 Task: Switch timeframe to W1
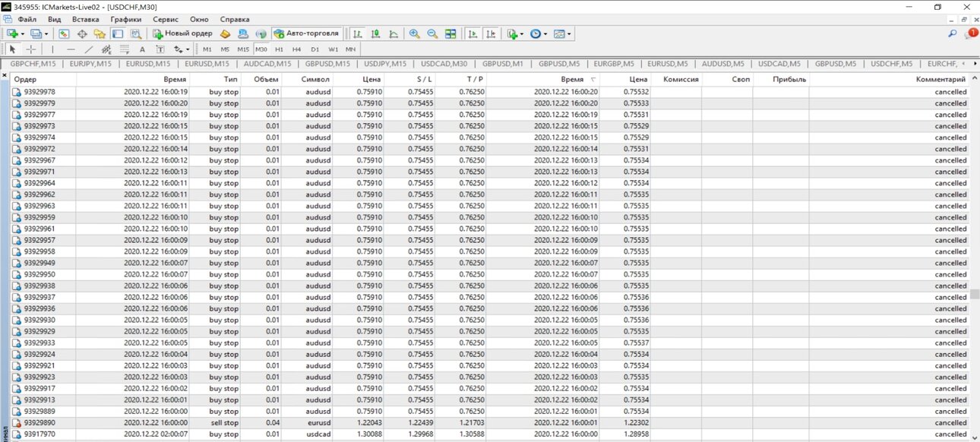click(333, 49)
